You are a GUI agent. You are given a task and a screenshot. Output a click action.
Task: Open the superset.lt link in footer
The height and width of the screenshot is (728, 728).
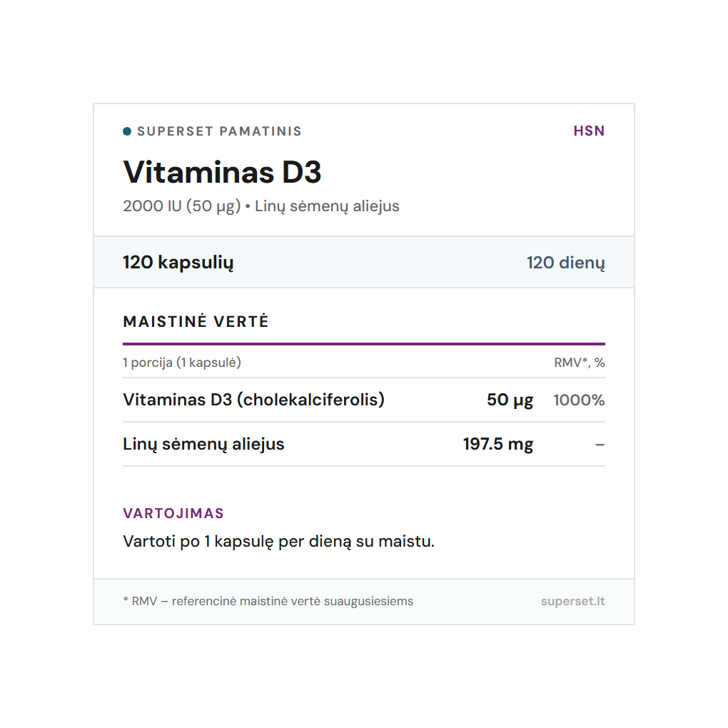point(572,601)
